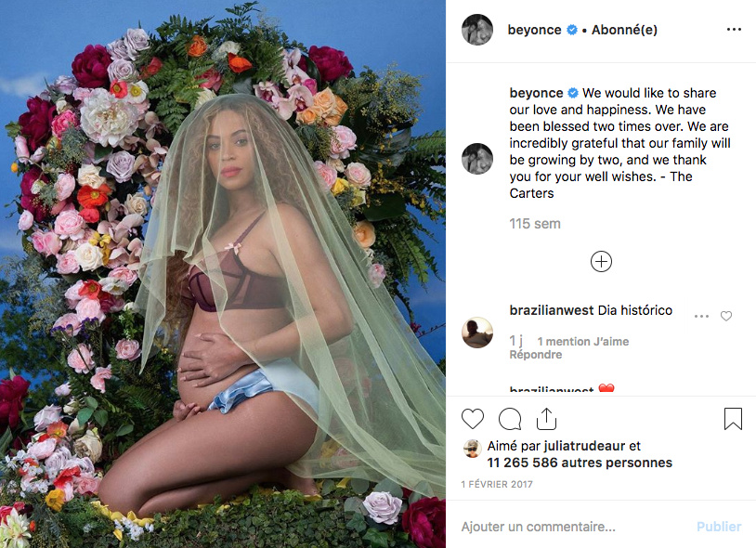Image resolution: width=756 pixels, height=548 pixels.
Task: Open the beyonce username in caption
Action: (536, 93)
